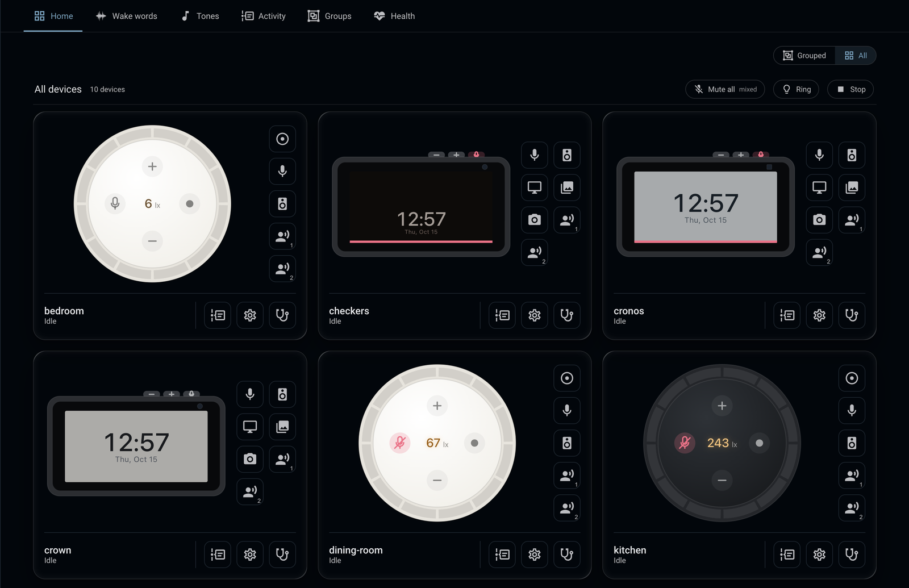Open kitchen activity log icon
The height and width of the screenshot is (588, 909).
coord(787,554)
